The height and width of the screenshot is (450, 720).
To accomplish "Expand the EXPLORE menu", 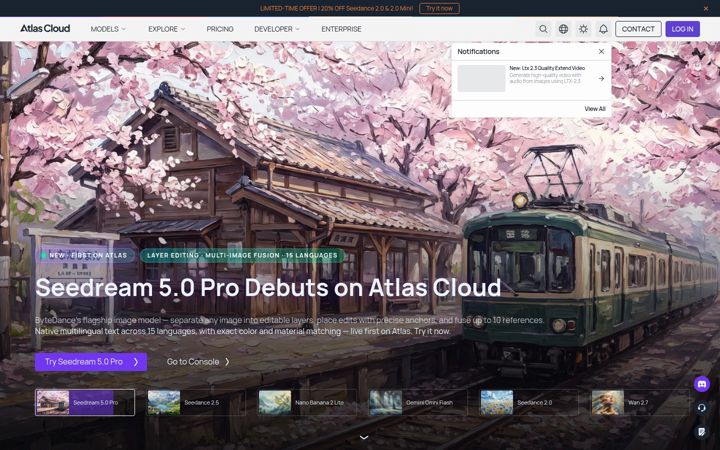I will click(167, 29).
